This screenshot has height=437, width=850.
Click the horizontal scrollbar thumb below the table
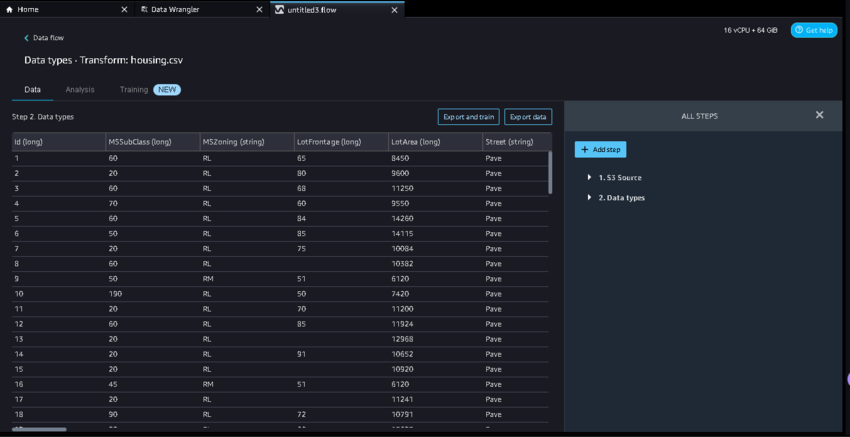click(40, 429)
